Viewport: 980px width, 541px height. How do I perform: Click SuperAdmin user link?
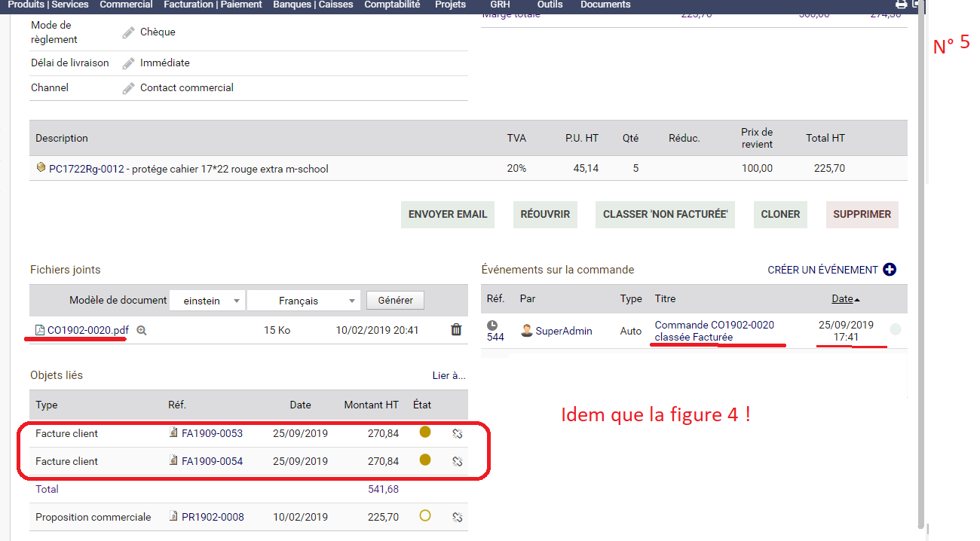pos(564,331)
